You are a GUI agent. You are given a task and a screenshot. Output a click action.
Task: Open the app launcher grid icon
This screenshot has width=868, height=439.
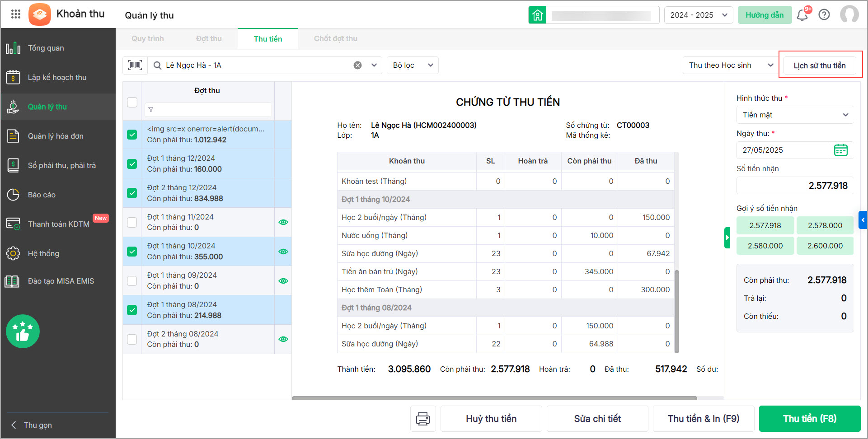click(16, 14)
